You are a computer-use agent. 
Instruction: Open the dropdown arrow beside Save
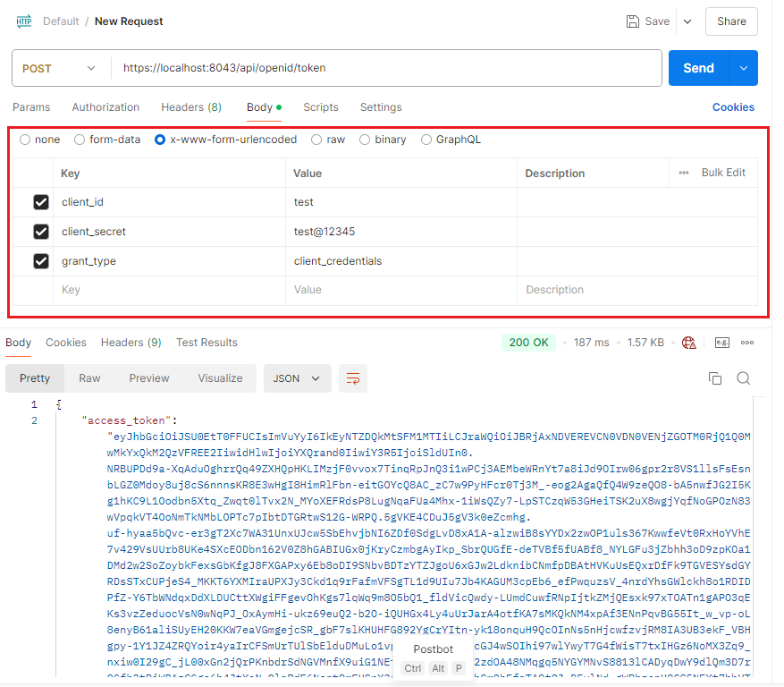(687, 21)
